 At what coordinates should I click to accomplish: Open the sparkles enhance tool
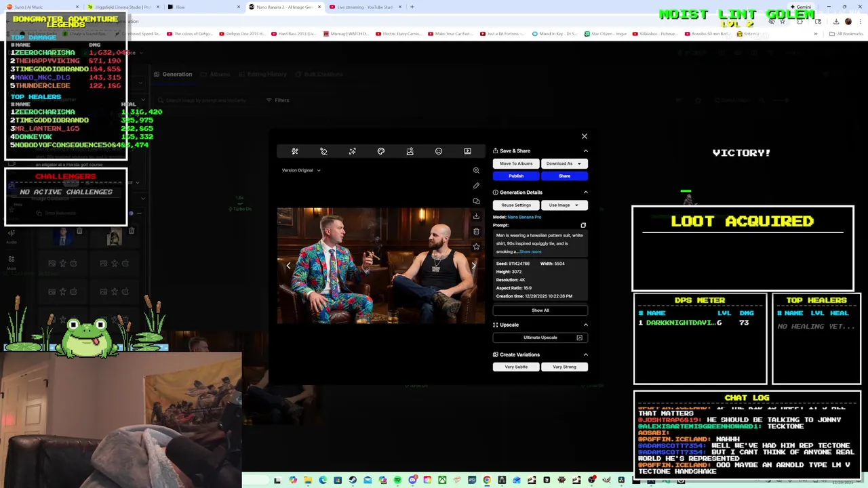pos(353,151)
